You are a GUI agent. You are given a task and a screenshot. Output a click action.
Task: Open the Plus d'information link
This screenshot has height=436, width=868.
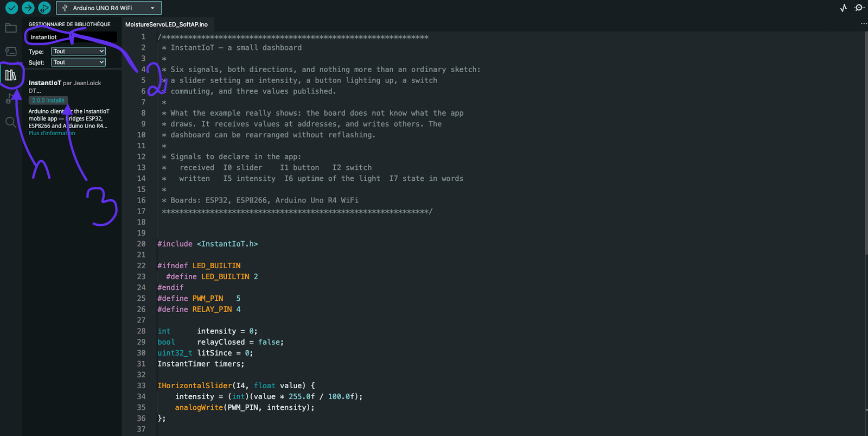pos(52,133)
